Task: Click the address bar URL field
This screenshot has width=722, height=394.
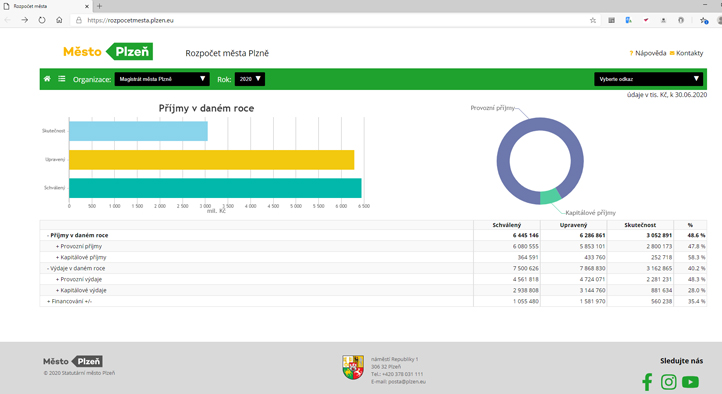Action: click(x=332, y=20)
